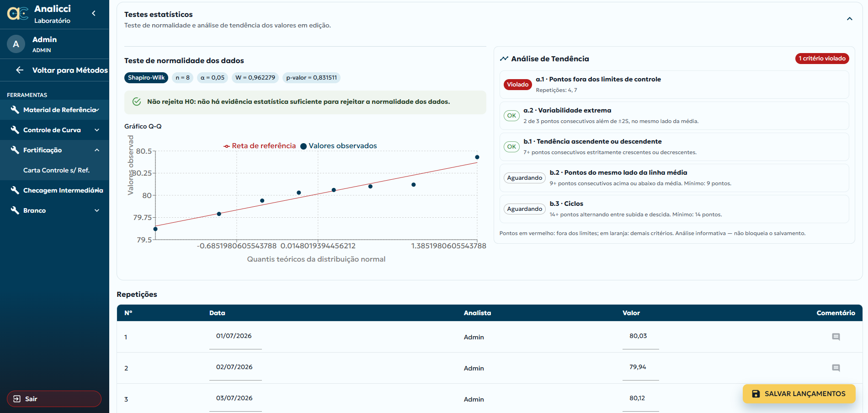Collapse the Testes estatísticos panel
This screenshot has height=413, width=868.
[850, 19]
